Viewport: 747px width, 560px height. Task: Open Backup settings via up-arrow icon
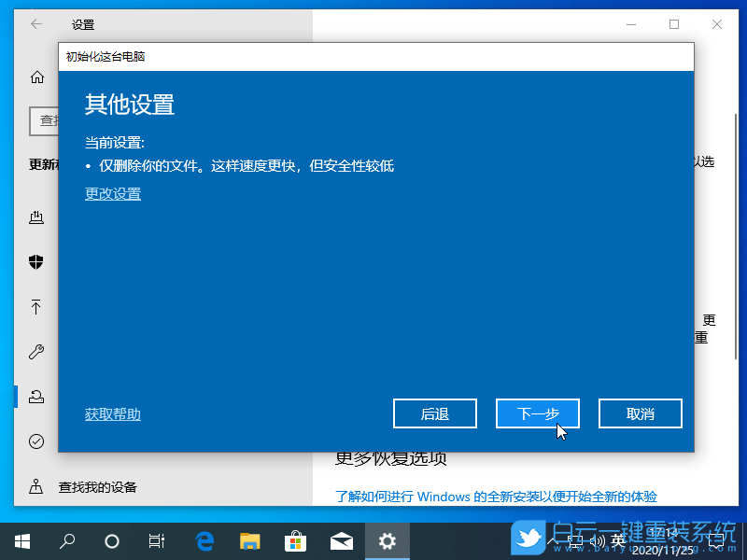point(36,307)
